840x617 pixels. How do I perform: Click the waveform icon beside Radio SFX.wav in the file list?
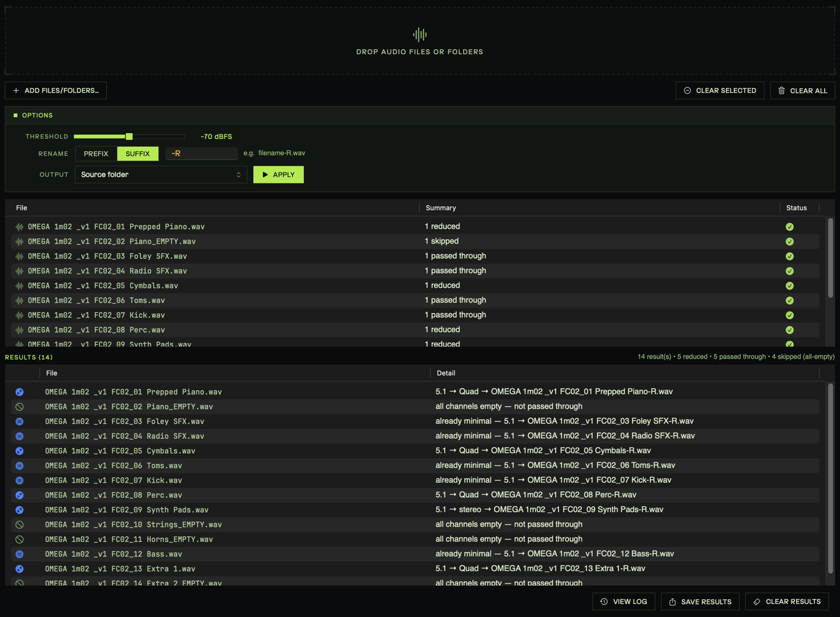coord(20,271)
